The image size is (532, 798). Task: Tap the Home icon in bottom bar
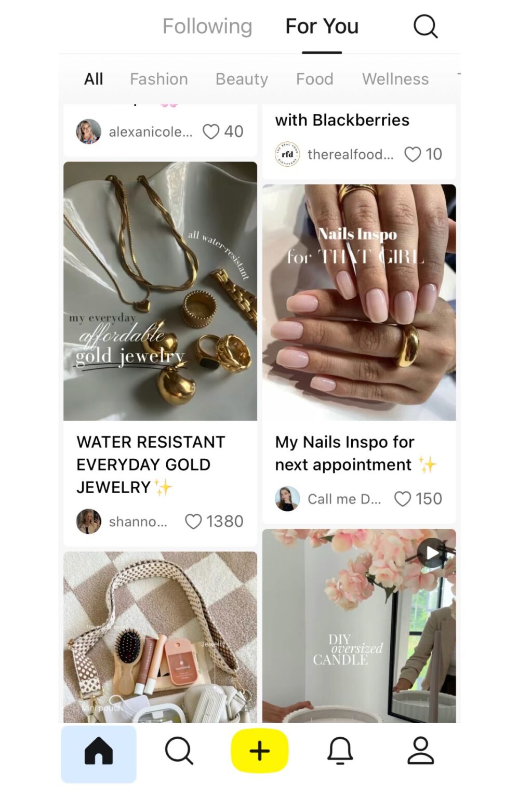point(99,751)
